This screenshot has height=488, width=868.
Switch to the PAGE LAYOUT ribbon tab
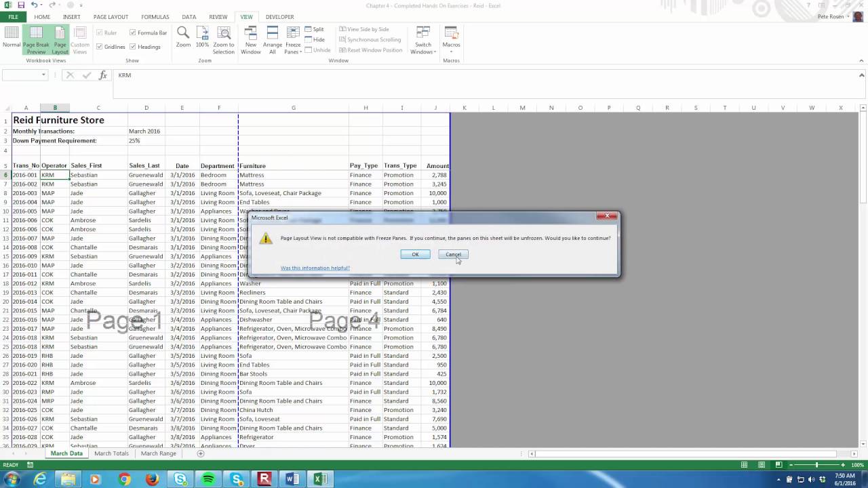(x=111, y=17)
